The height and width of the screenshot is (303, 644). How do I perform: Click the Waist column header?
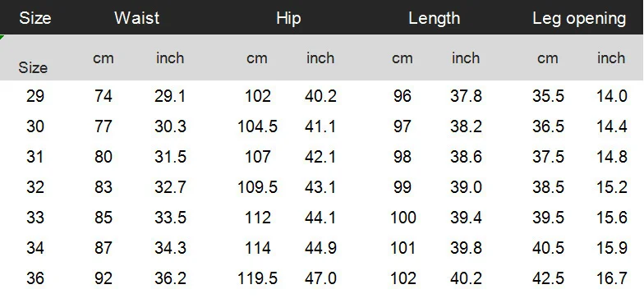[136, 18]
